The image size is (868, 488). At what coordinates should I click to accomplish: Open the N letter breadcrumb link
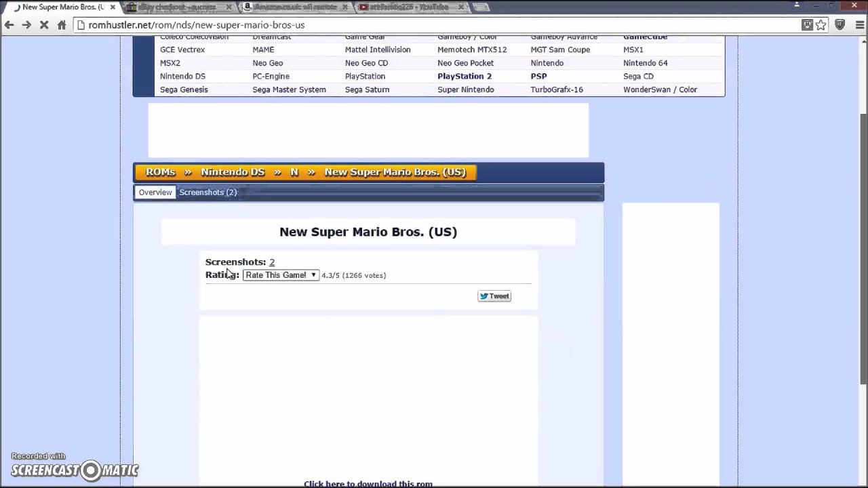coord(294,172)
